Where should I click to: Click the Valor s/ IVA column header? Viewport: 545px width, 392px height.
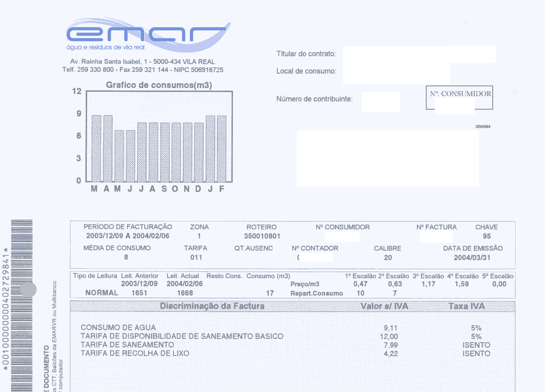point(386,306)
